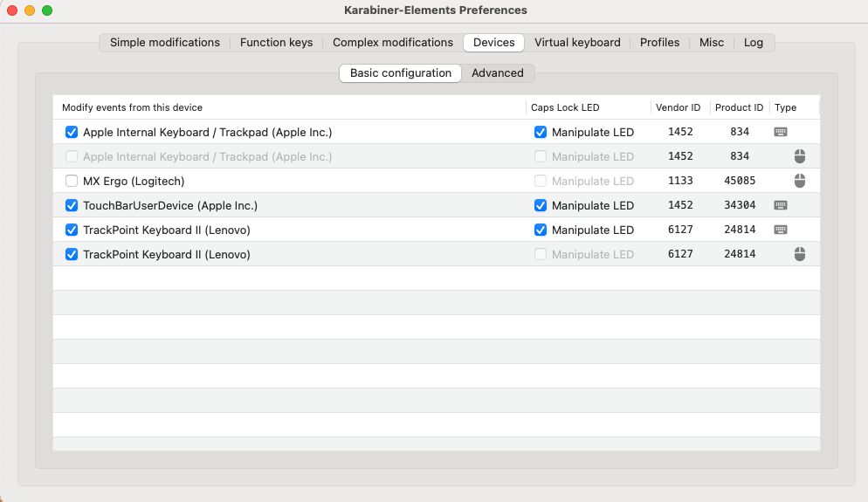Click the Product ID column header
The image size is (868, 502).
coord(740,107)
